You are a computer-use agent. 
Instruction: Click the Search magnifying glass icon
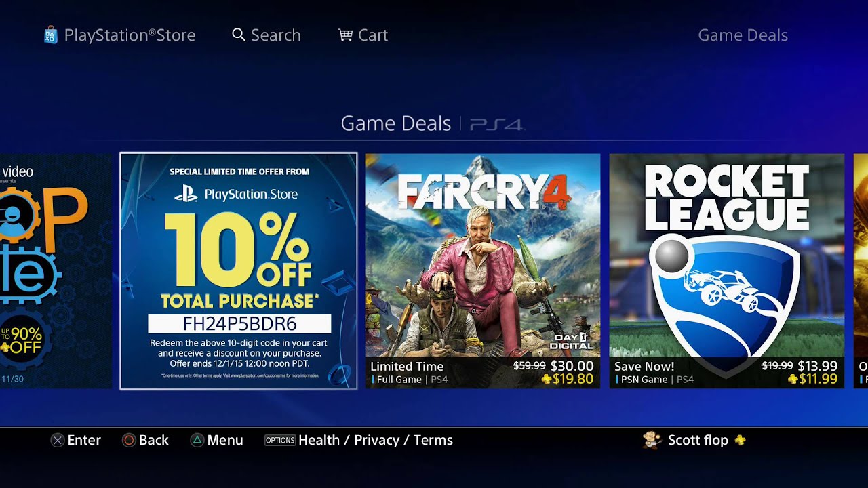pos(239,35)
